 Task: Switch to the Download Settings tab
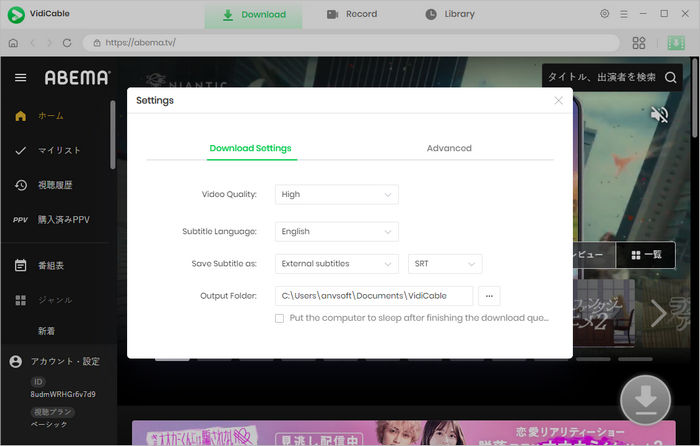click(x=250, y=148)
